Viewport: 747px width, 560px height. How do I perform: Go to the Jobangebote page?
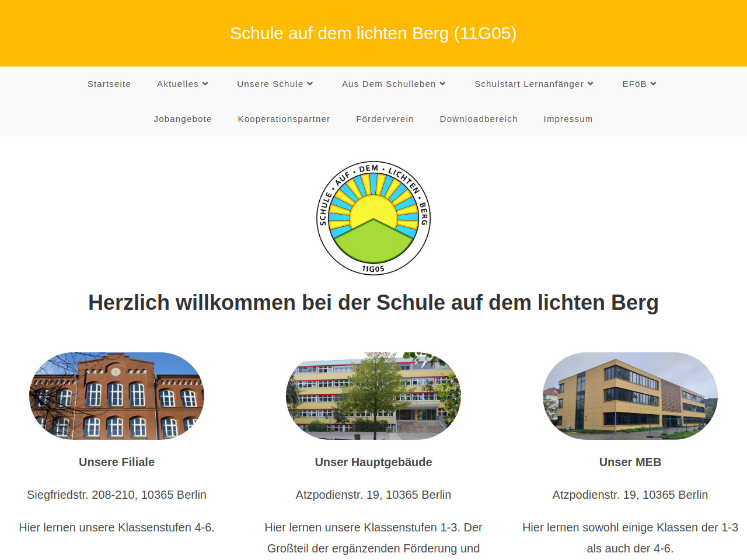183,119
